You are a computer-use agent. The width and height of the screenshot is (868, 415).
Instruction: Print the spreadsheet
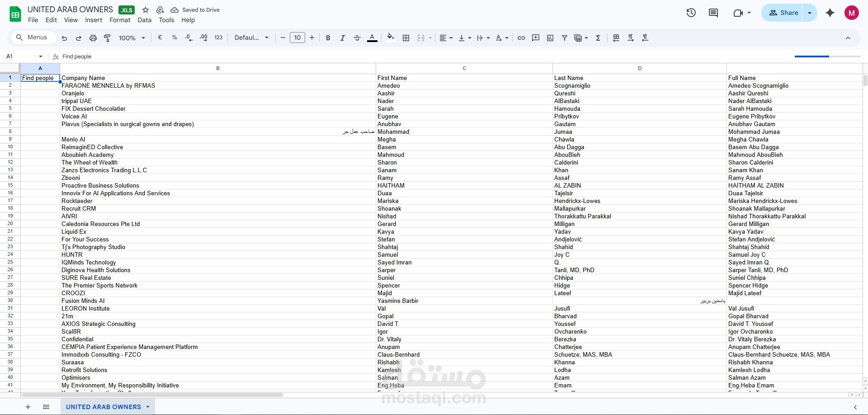[x=93, y=38]
